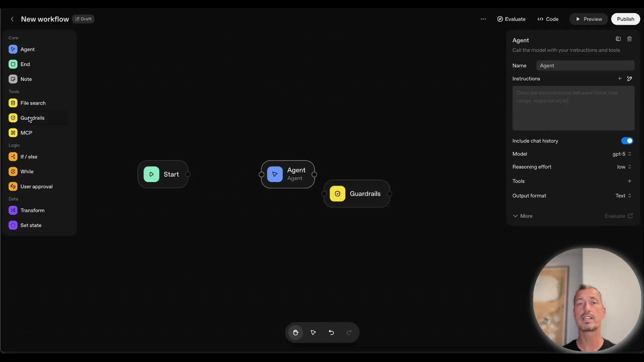This screenshot has height=362, width=644.
Task: Open the Reasoning effort dropdown
Action: click(x=624, y=167)
